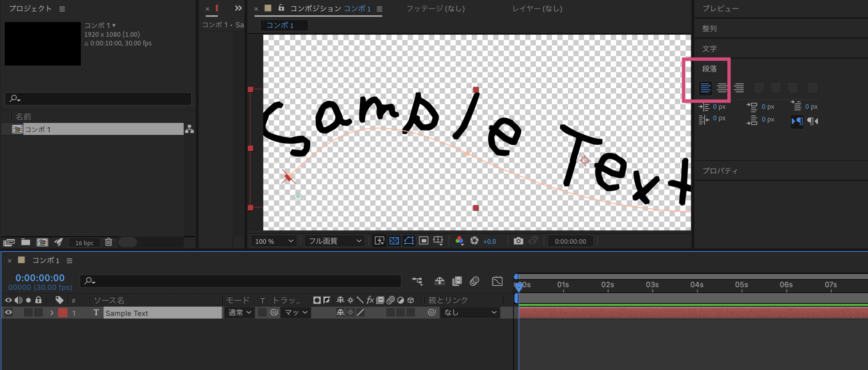868x370 pixels.
Task: Expand the Sample Text layer properties
Action: point(52,313)
